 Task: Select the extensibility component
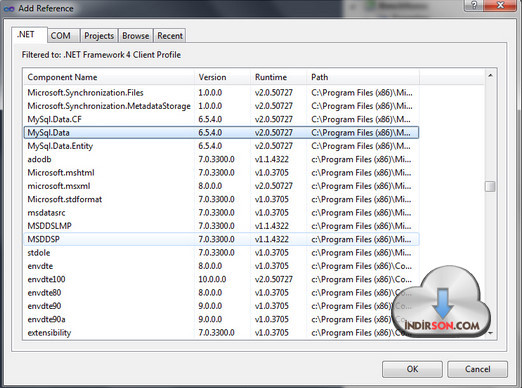(x=221, y=333)
